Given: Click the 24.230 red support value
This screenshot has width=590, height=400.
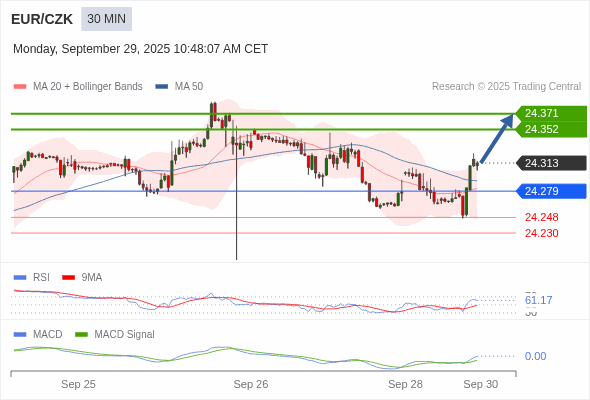Looking at the screenshot, I should [x=541, y=233].
